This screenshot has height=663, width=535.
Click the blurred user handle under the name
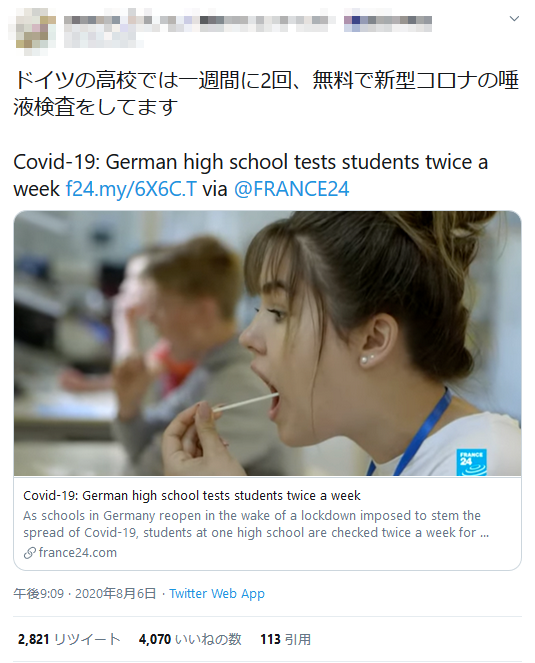pyautogui.click(x=103, y=41)
